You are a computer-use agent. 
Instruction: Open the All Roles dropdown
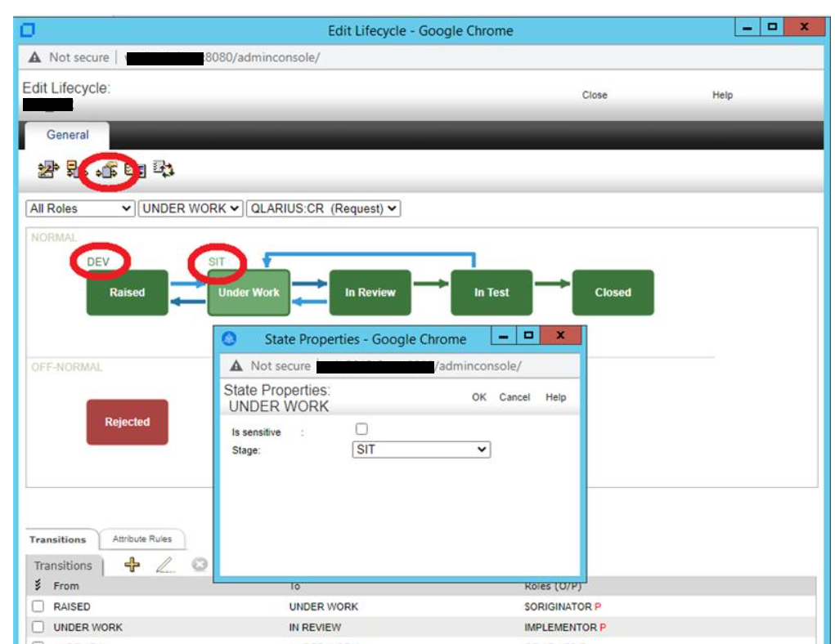point(80,208)
